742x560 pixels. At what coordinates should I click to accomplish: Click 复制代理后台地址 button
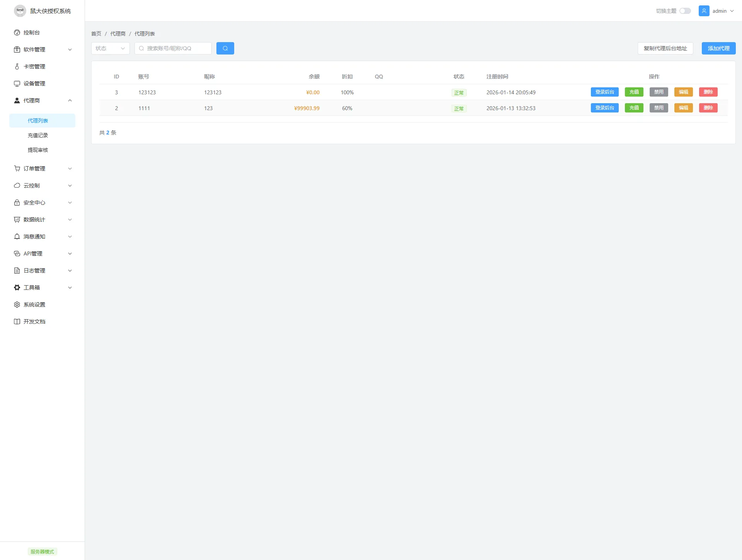pos(665,48)
